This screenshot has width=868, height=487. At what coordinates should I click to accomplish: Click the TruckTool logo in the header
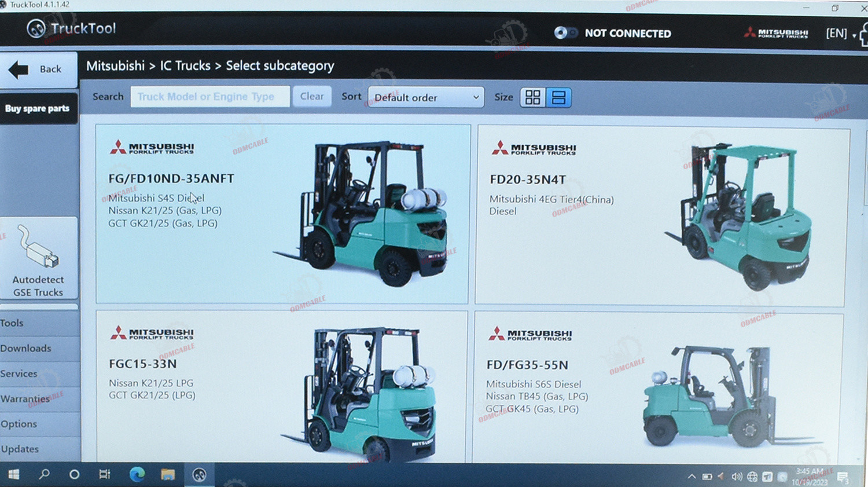pyautogui.click(x=71, y=28)
